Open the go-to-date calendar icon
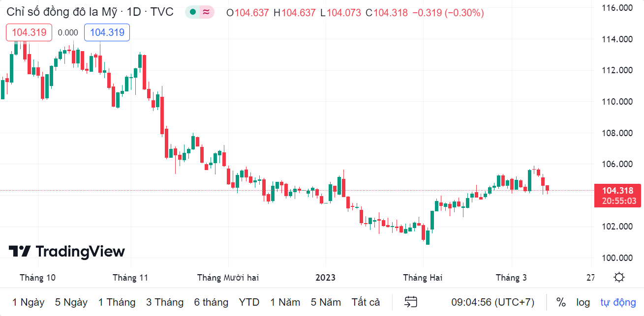Viewport: 644px width, 316px height. point(411,302)
